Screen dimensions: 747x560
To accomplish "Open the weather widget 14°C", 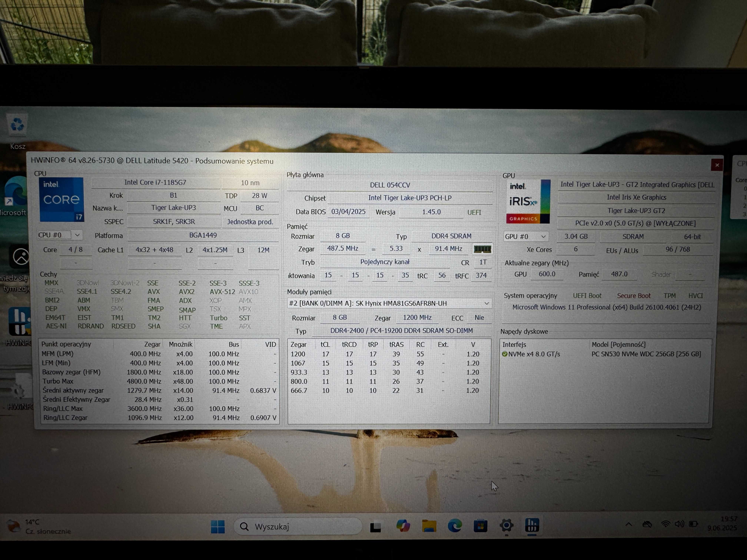I will point(39,526).
